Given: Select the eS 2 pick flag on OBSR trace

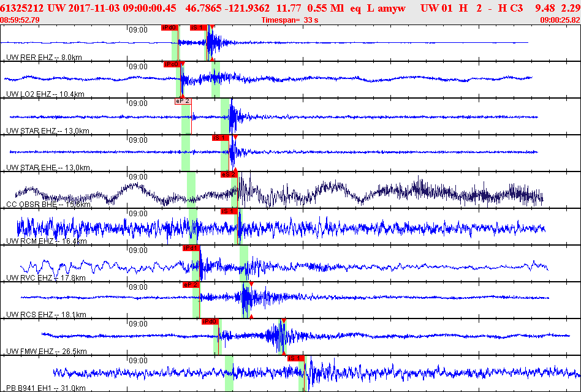Looking at the screenshot, I should click(229, 175).
